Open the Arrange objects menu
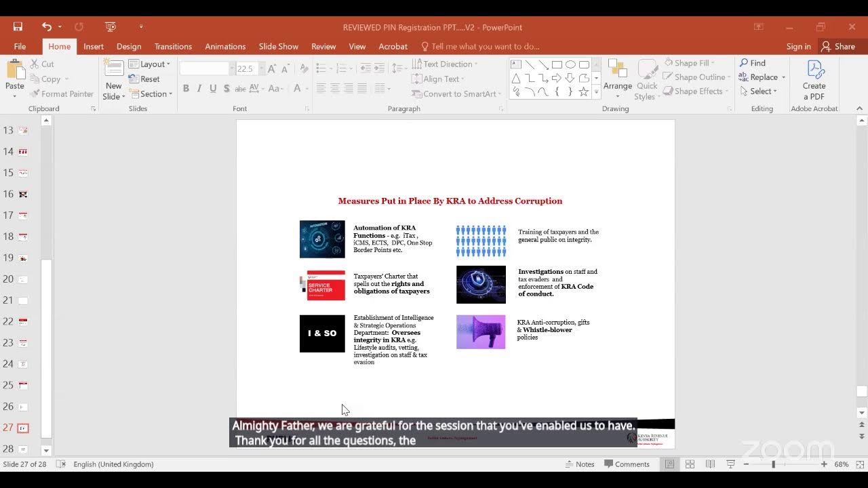 [x=618, y=79]
